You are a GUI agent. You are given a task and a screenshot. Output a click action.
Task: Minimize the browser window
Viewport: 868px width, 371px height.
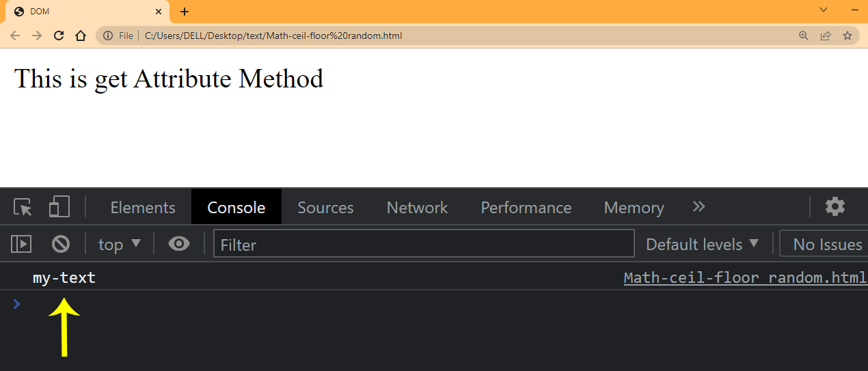coord(854,10)
